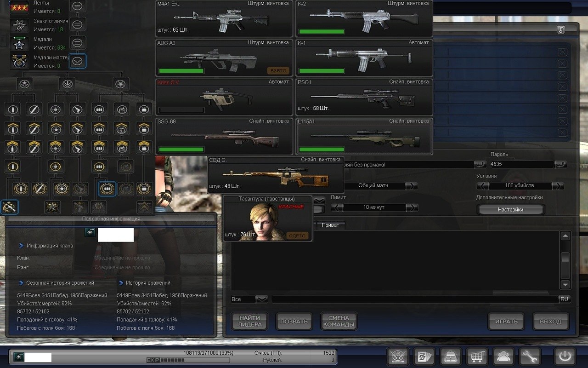
Task: Open the shop cart icon
Action: 478,356
